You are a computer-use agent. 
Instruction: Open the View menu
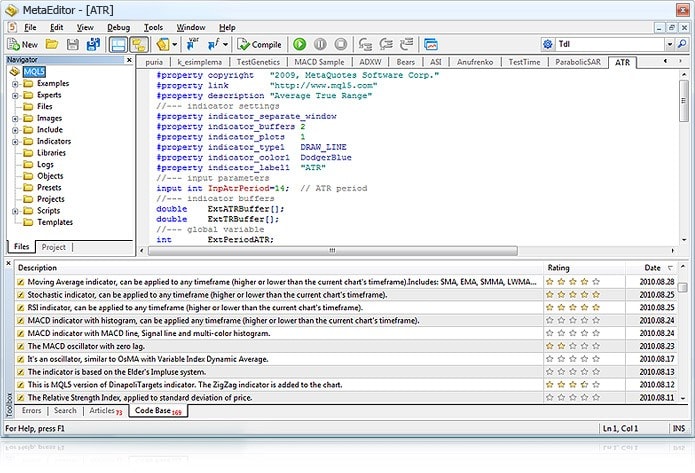[x=85, y=27]
